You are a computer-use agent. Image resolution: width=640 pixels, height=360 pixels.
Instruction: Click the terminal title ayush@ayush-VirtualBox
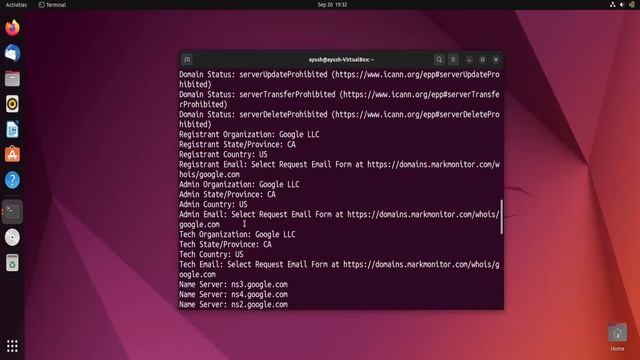click(x=341, y=60)
